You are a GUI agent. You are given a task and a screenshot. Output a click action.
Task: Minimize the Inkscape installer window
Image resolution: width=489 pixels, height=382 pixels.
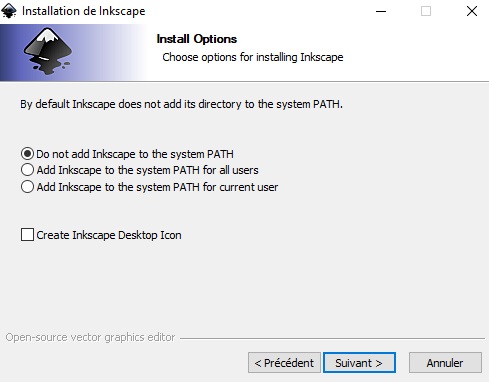[x=381, y=11]
